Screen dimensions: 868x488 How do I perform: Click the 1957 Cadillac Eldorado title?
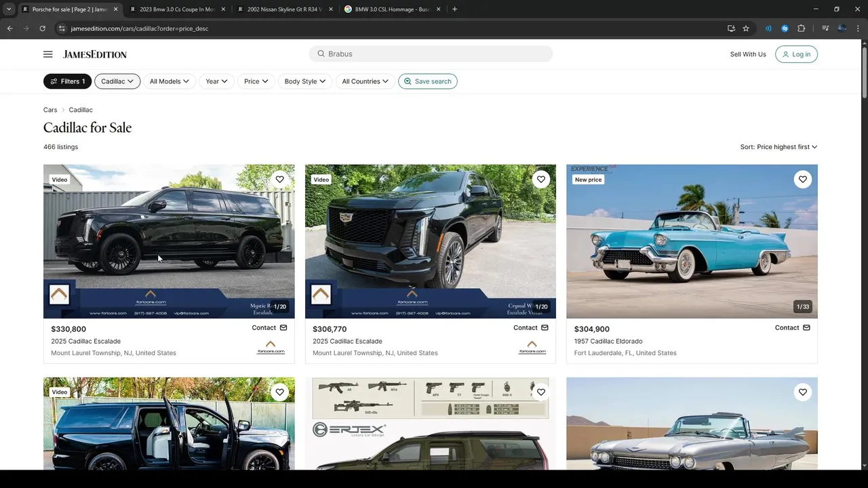click(608, 342)
